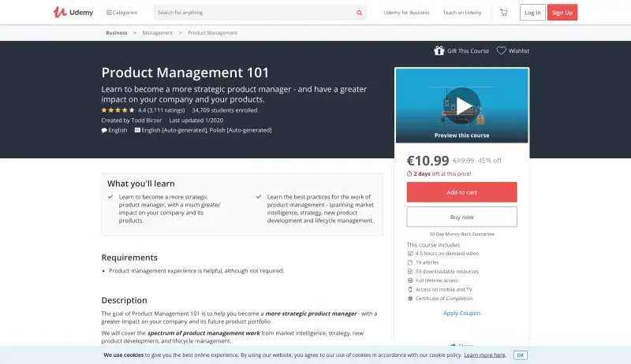Click the crossed-out €19.99 price

(464, 161)
